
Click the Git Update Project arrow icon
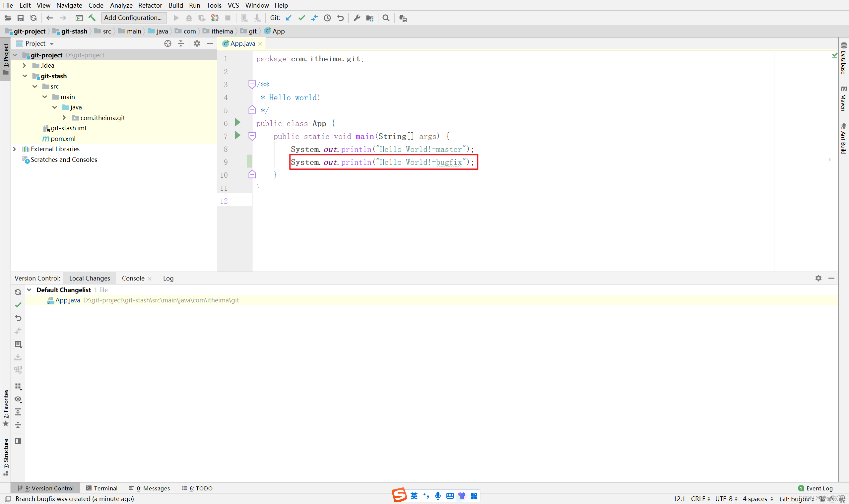click(x=288, y=18)
